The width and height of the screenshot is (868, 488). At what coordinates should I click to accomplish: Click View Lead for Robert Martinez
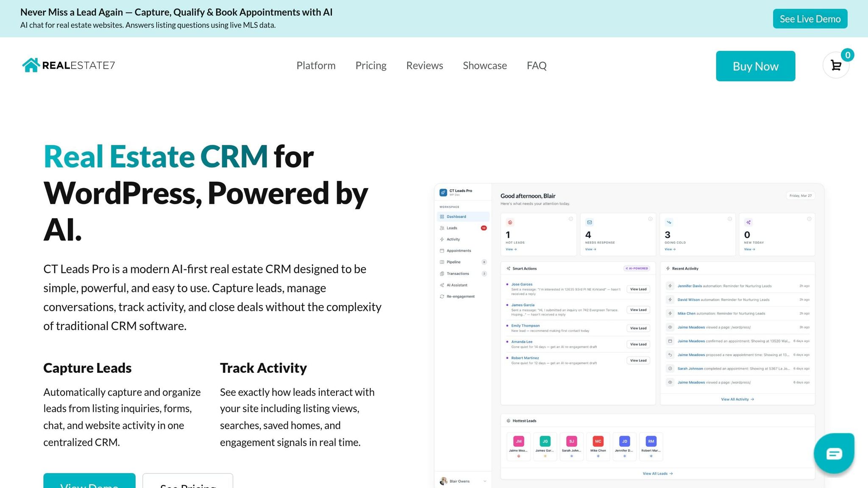coord(638,360)
